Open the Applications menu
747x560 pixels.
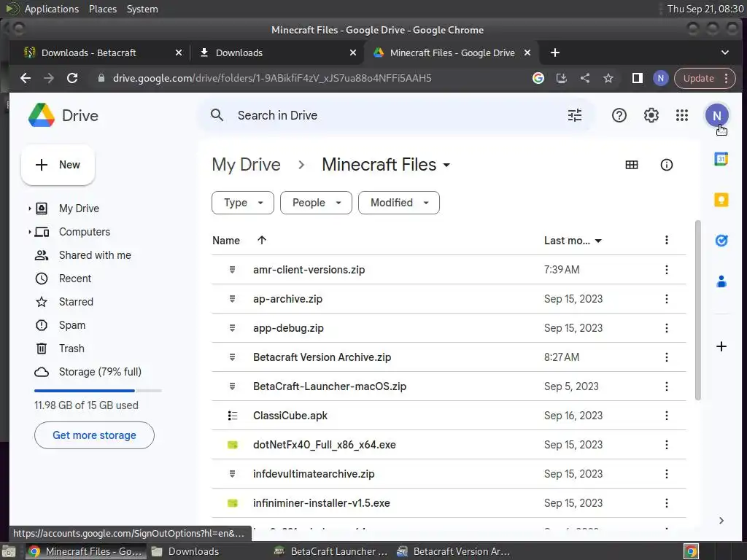click(x=52, y=9)
